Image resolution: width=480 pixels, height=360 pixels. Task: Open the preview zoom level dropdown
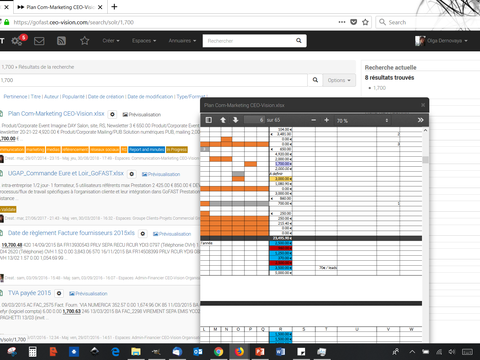(362, 120)
